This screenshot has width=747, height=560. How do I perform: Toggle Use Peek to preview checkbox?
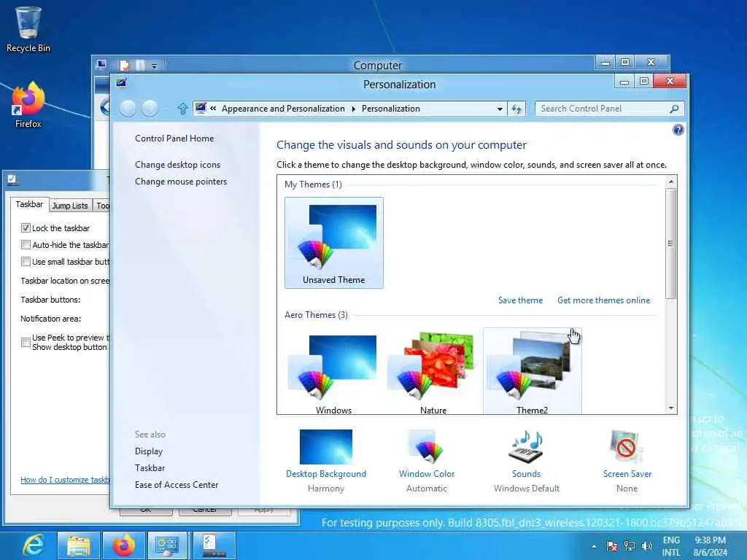click(x=26, y=343)
